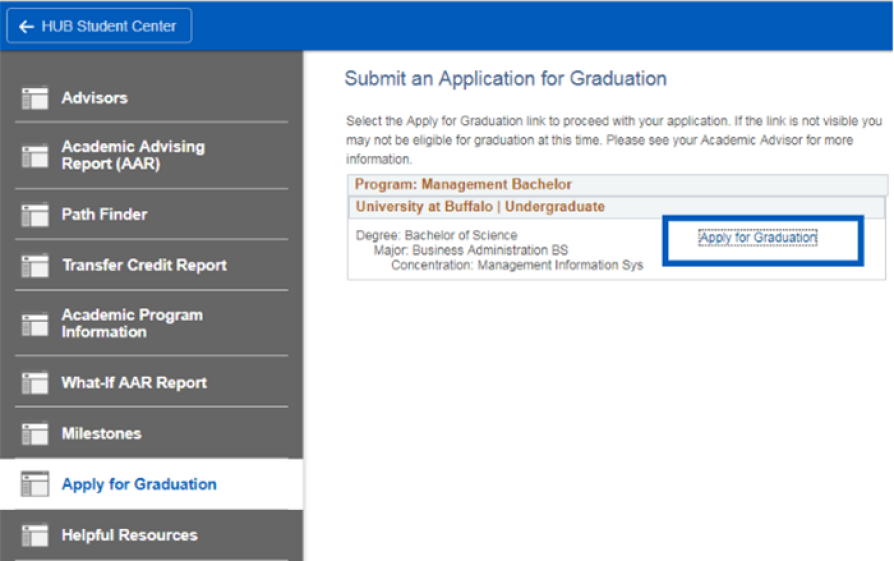Click the Academic Program Information icon
Screen dimensions: 894x561
pyautogui.click(x=35, y=324)
